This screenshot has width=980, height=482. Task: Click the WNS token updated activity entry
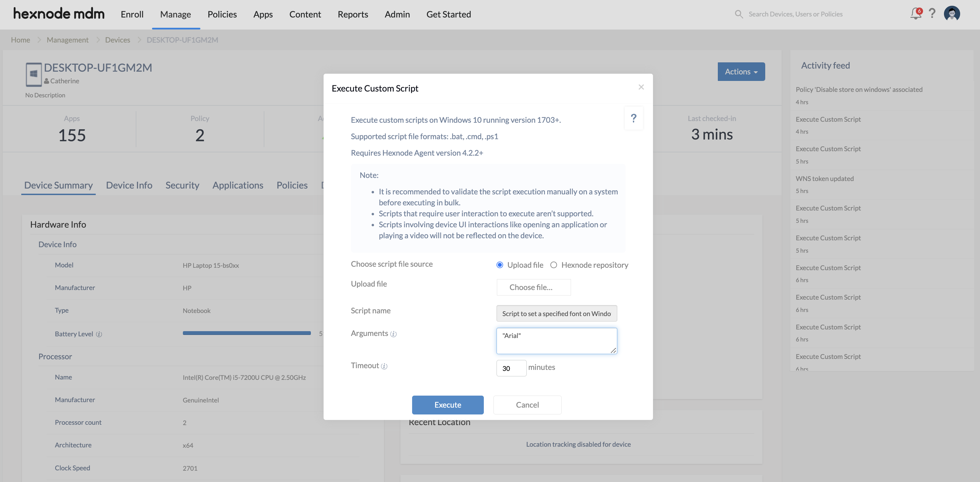(x=825, y=178)
